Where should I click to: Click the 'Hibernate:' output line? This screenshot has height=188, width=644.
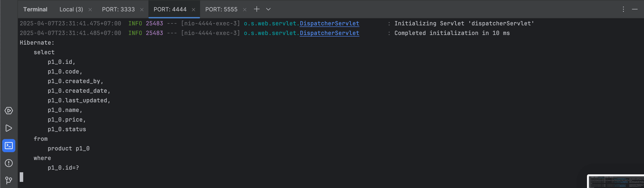click(x=37, y=43)
